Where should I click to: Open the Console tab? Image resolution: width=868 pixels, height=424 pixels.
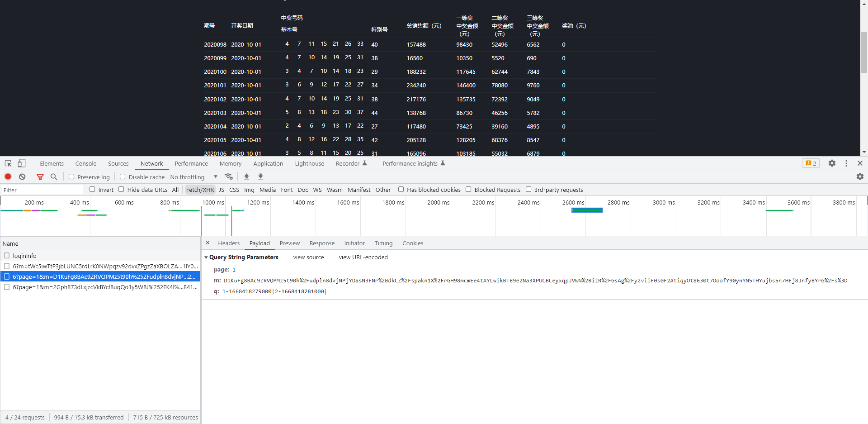click(86, 163)
